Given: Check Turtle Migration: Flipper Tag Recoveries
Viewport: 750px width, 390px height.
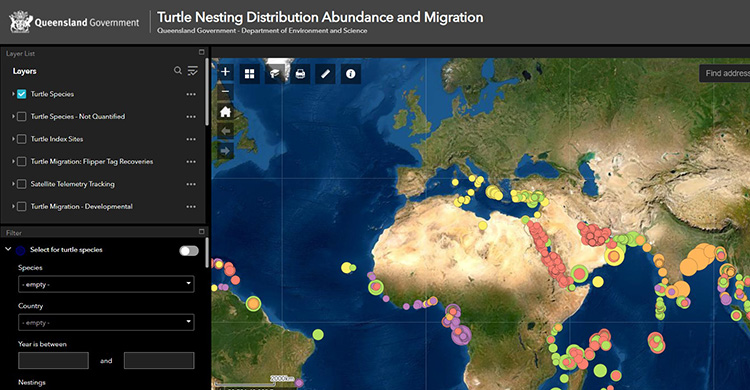Looking at the screenshot, I should 22,162.
